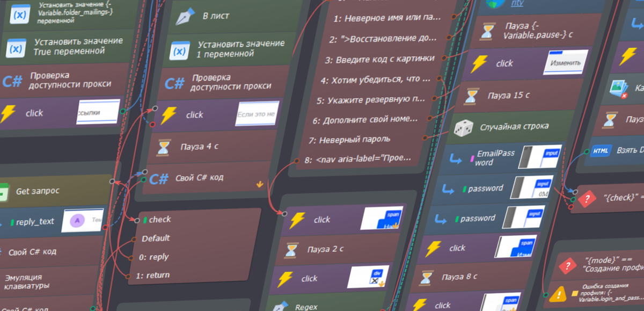Click red question icon of '{mode}' condition
The width and height of the screenshot is (644, 311).
click(567, 266)
